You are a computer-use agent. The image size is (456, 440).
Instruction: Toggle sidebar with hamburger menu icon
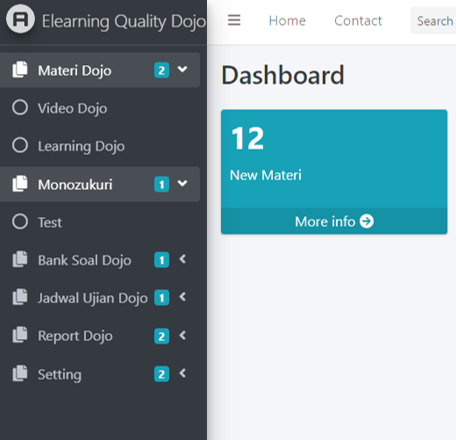pyautogui.click(x=234, y=20)
